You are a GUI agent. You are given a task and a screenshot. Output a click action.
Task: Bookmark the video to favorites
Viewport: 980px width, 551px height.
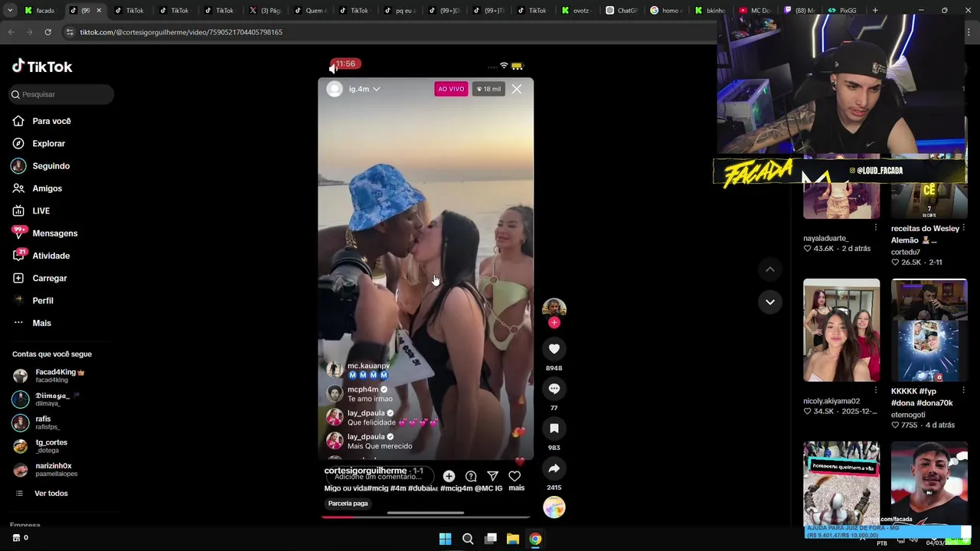[x=554, y=429]
